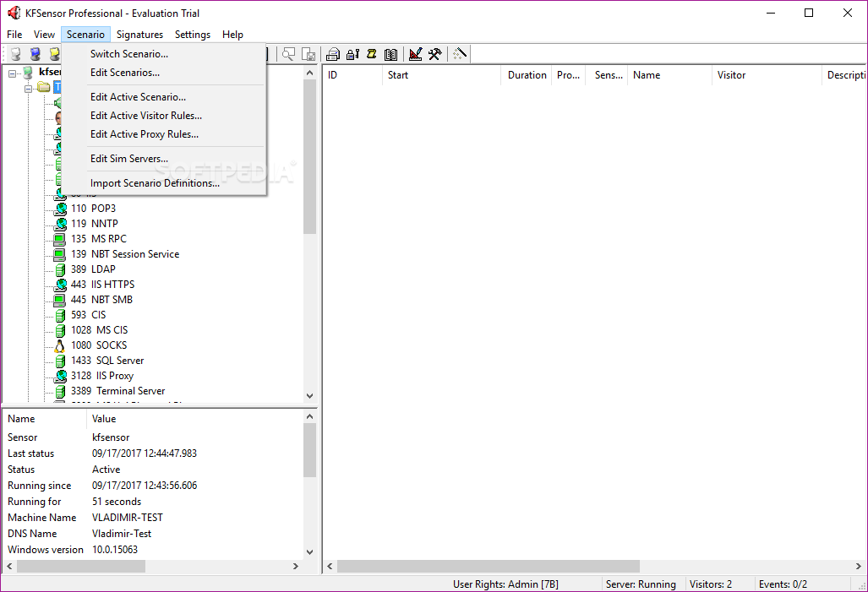This screenshot has height=592, width=868.
Task: Collapse the TCP folder tree node
Action: 28,88
